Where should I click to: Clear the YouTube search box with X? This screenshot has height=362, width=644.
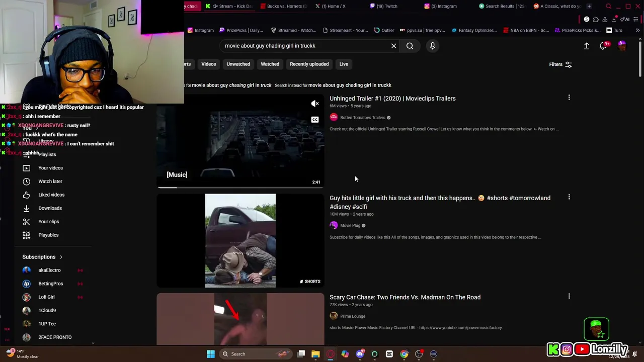click(393, 46)
